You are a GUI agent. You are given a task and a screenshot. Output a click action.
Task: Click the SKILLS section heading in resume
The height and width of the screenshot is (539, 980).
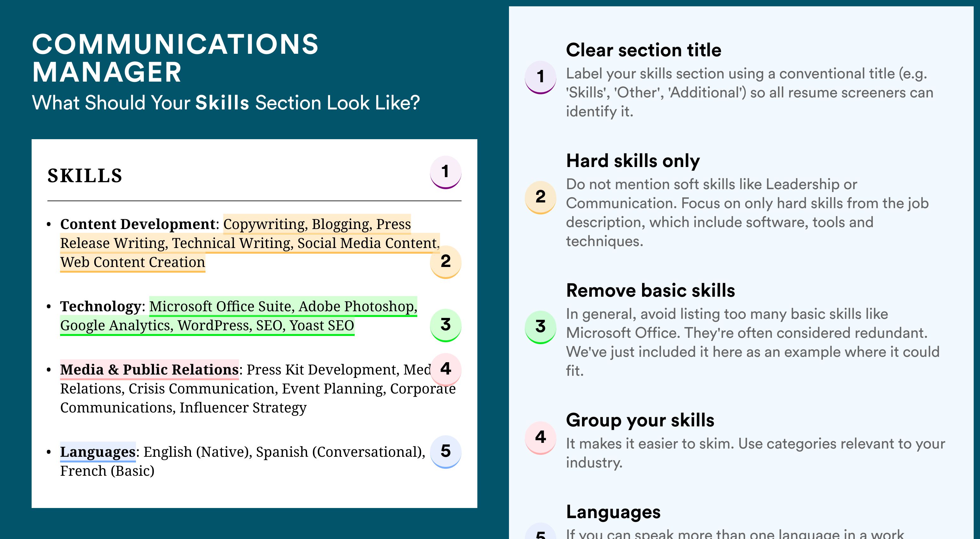click(x=85, y=176)
